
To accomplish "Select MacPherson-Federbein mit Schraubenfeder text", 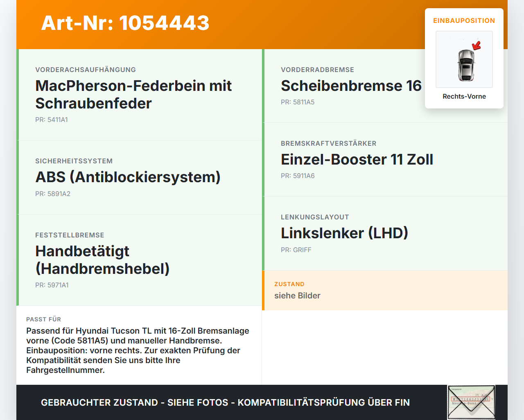I will 133,95.
